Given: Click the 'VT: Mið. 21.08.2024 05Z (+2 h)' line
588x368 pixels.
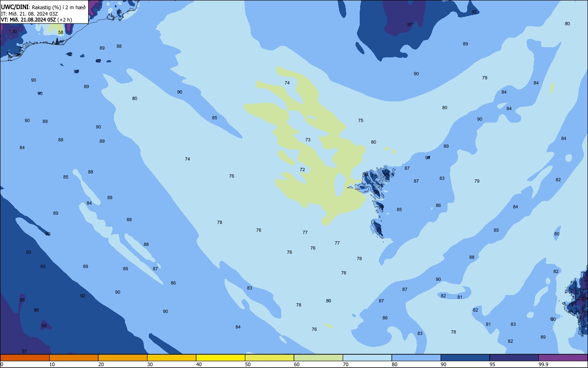Looking at the screenshot, I should [x=36, y=19].
